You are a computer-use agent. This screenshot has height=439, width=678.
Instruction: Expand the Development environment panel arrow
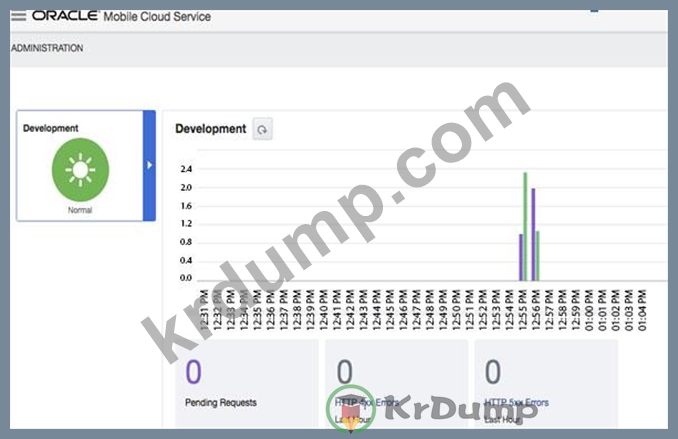(149, 165)
